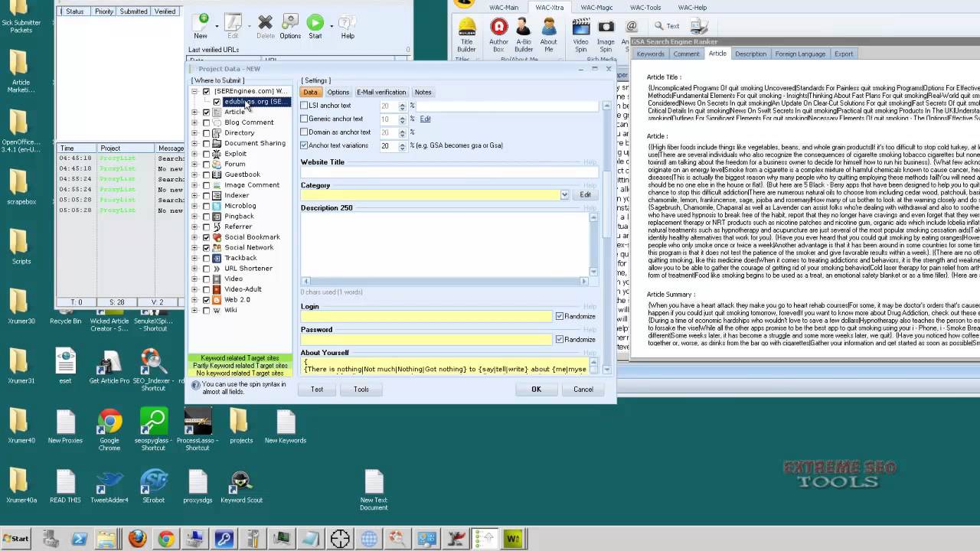Open A-Bio Builder in WAC ribbon
Screen dimensions: 980x551
click(x=524, y=35)
